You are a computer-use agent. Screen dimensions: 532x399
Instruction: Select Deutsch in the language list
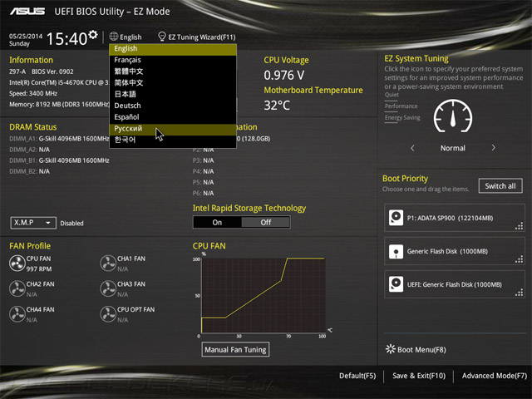point(173,106)
